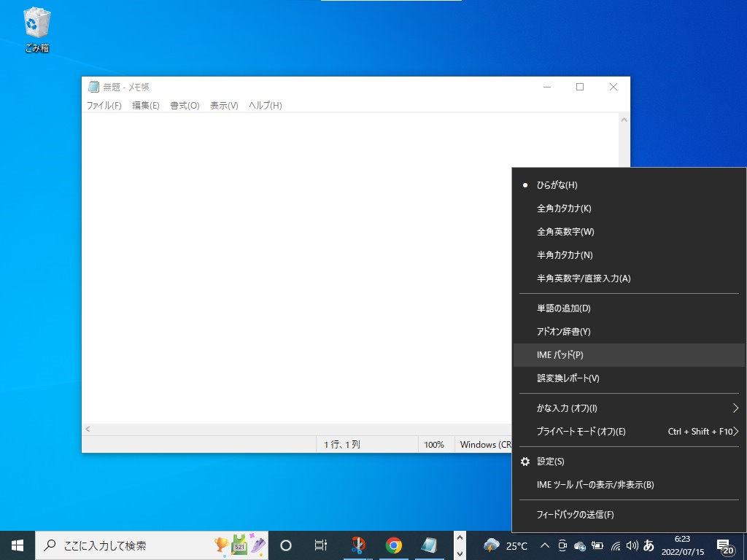Open the volume control in the system tray
The width and height of the screenshot is (747, 560).
(x=632, y=545)
